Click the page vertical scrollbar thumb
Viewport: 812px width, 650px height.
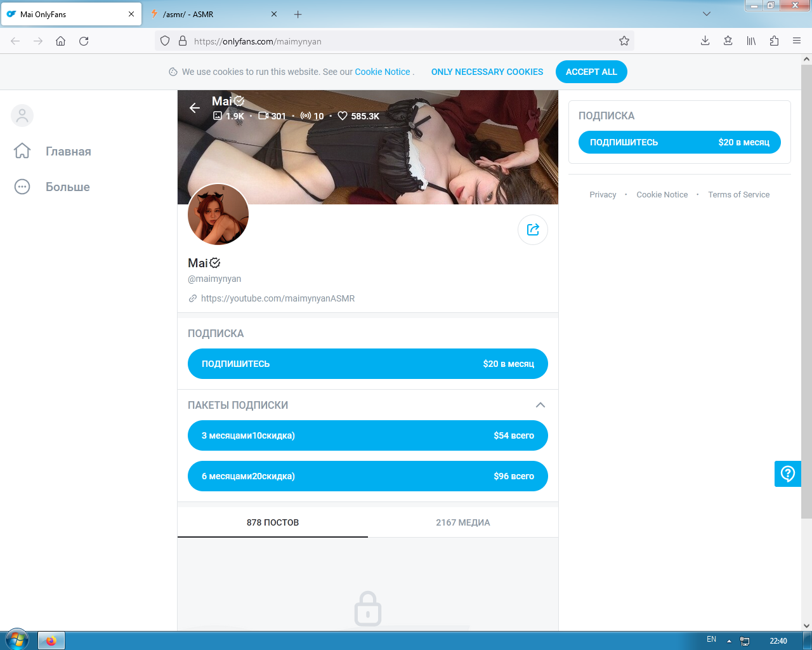click(806, 291)
